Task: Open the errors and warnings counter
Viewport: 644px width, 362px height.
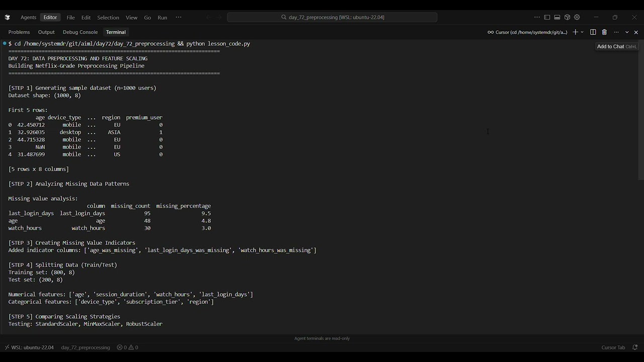Action: point(128,347)
